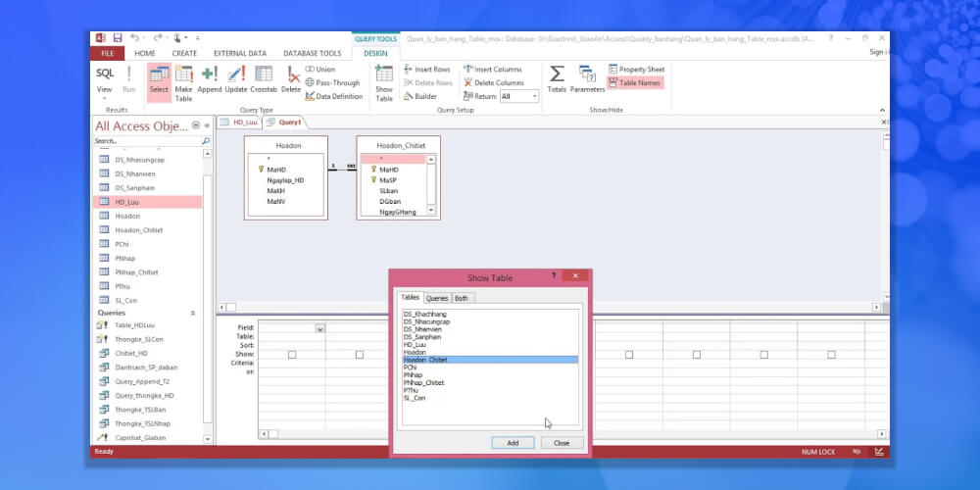
Task: Open the Return combo box set to All
Action: pos(518,96)
